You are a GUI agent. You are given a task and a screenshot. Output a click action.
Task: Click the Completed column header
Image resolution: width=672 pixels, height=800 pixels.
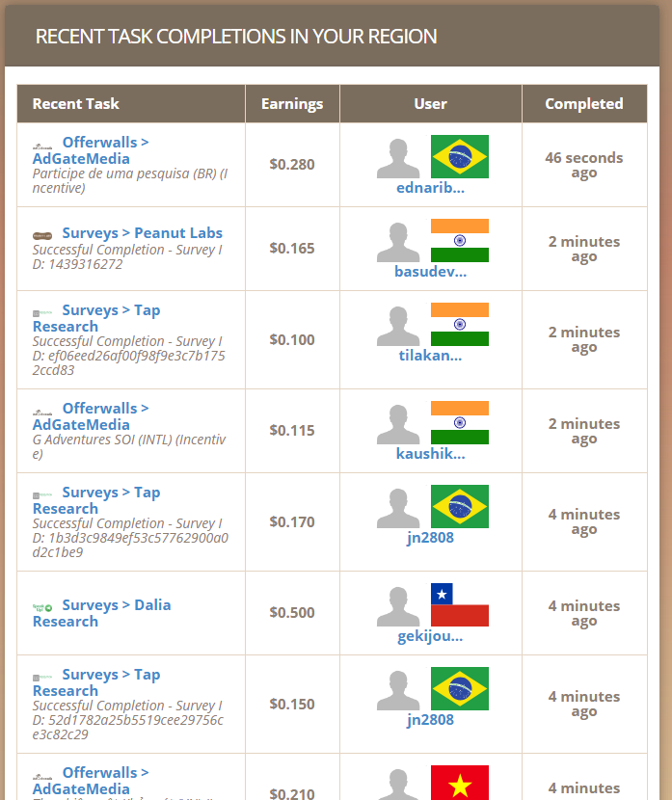583,104
